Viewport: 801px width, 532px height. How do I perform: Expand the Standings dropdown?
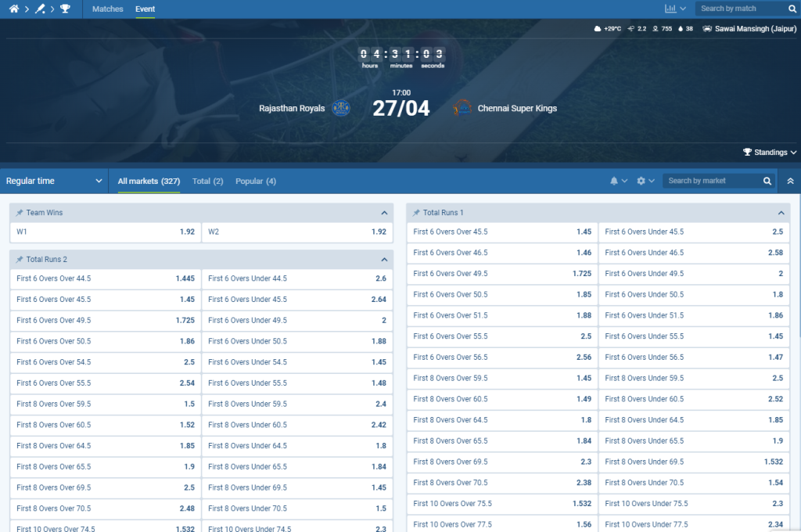click(x=793, y=153)
